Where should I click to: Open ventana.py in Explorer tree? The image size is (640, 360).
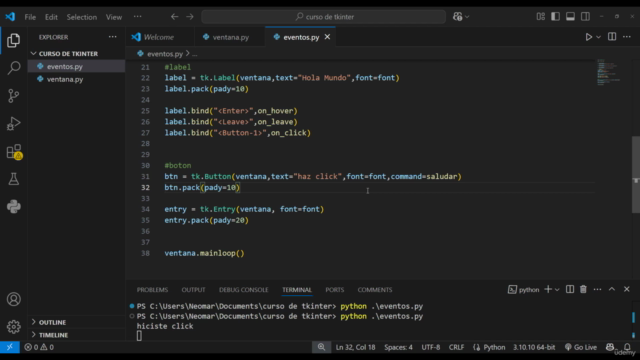tap(65, 79)
